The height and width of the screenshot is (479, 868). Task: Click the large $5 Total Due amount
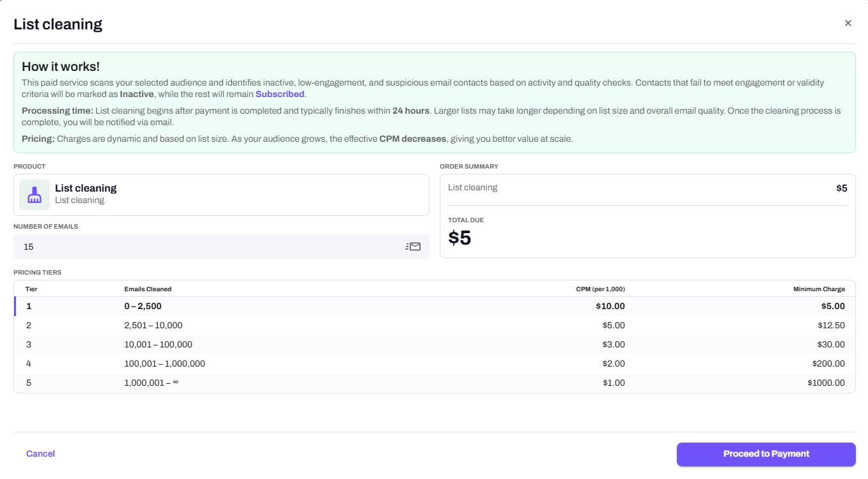460,238
